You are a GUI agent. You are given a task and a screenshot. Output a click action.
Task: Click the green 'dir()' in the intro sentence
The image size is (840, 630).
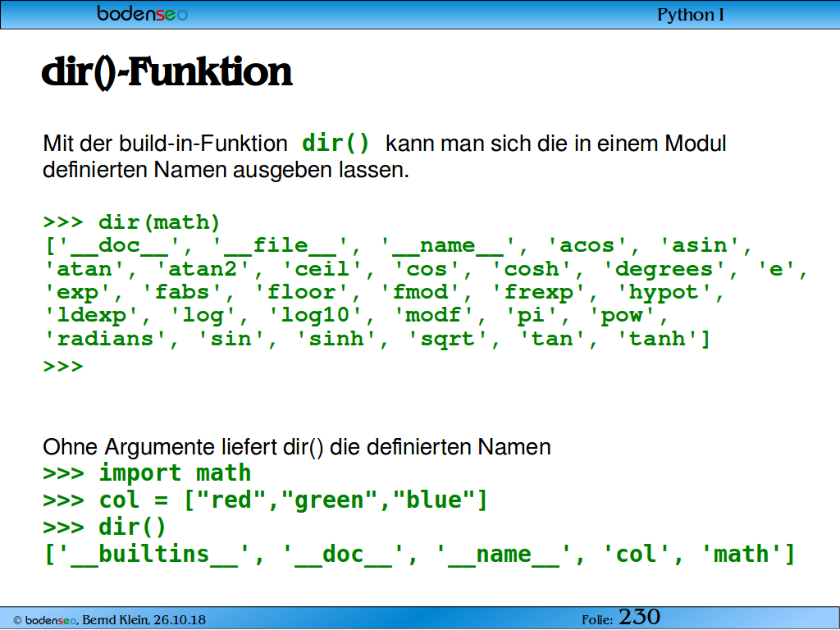point(336,143)
